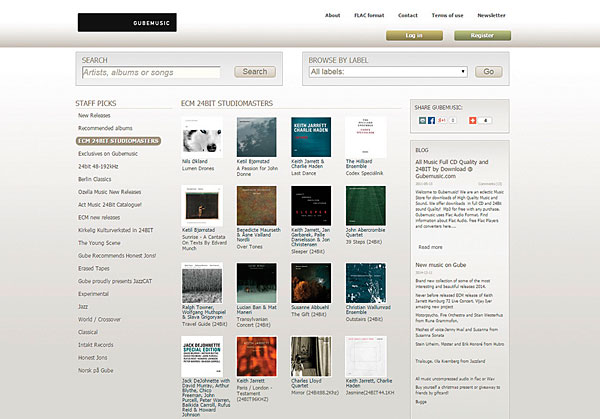The height and width of the screenshot is (419, 600).
Task: Open Christian Wallumrød Outstairs cover
Action: 366,283
